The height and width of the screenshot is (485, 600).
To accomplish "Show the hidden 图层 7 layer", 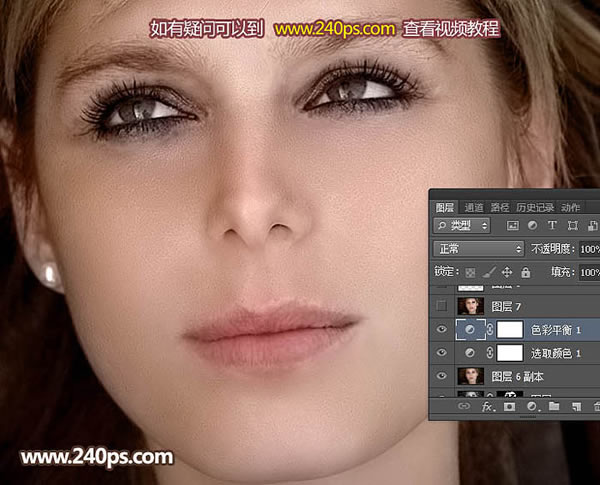I will 442,306.
